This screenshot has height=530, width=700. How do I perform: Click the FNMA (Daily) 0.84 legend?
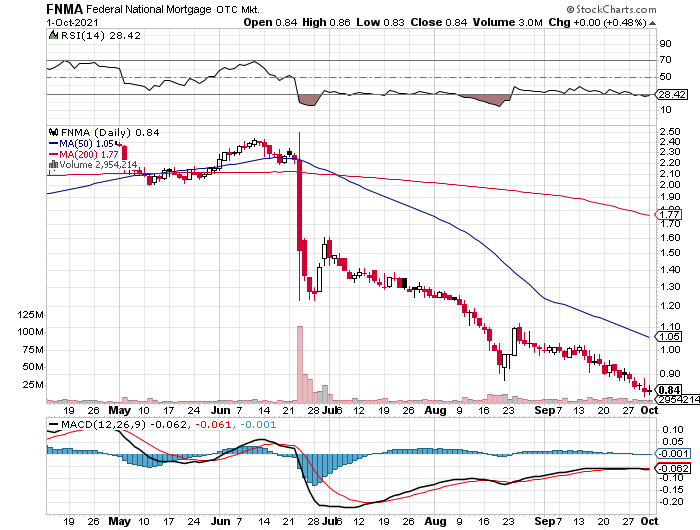pyautogui.click(x=110, y=132)
